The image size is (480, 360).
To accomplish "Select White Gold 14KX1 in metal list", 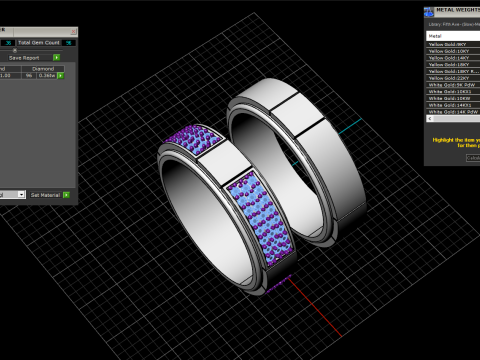I will click(453, 105).
